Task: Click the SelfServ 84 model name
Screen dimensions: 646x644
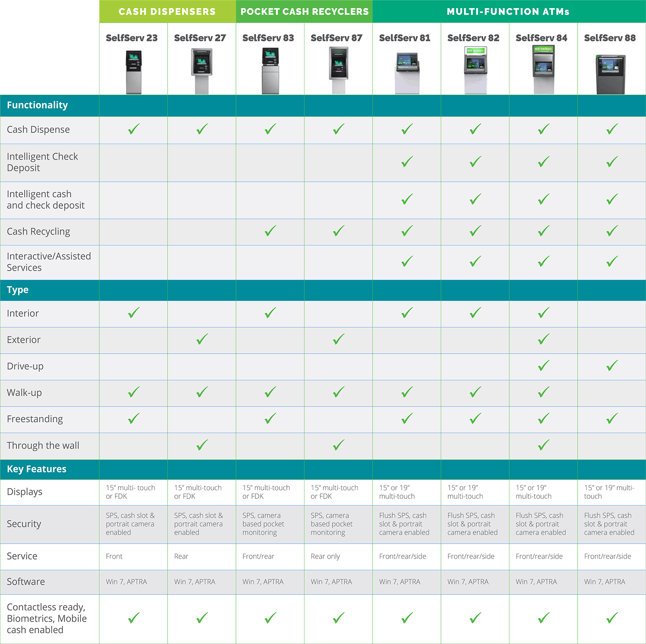Action: tap(542, 38)
